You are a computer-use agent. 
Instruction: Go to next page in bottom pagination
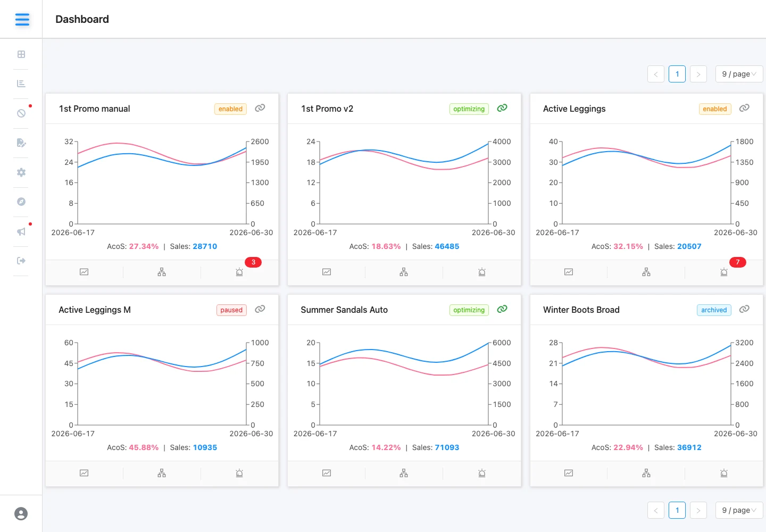(x=698, y=510)
